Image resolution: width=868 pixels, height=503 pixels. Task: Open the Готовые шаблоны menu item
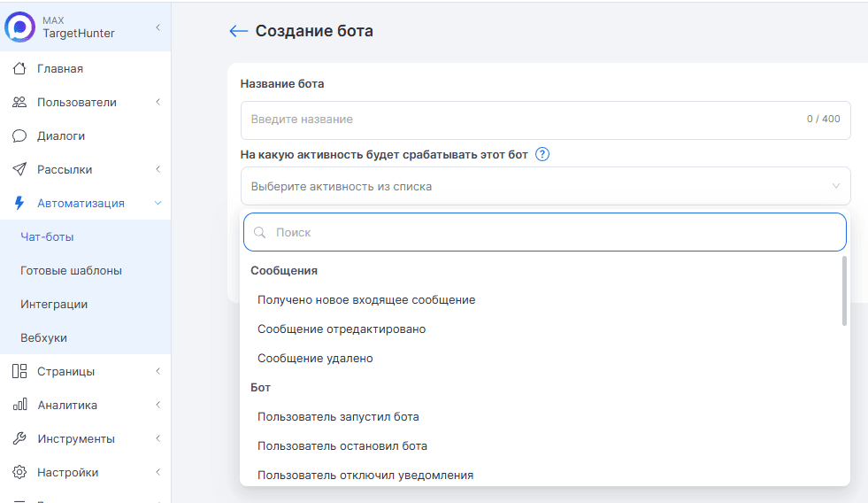pyautogui.click(x=71, y=270)
